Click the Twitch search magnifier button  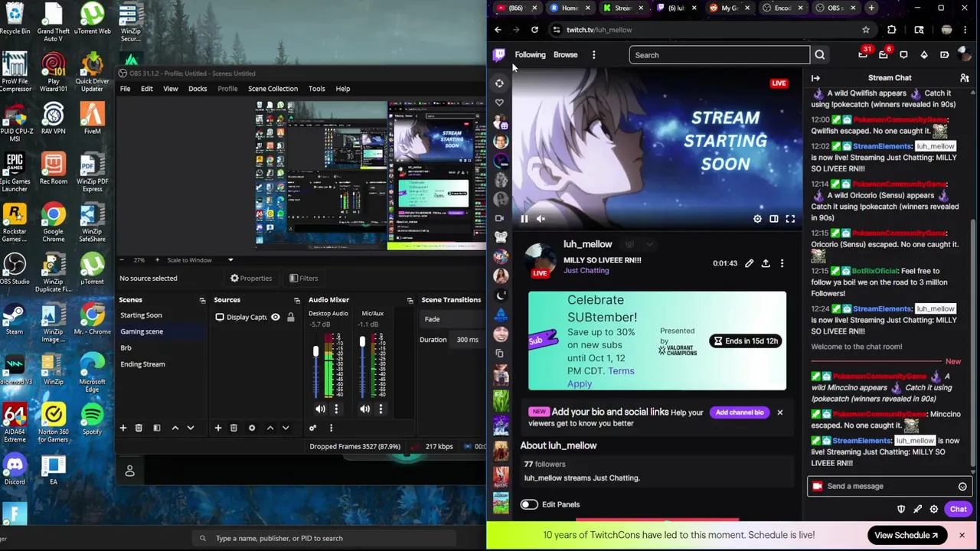pyautogui.click(x=819, y=55)
